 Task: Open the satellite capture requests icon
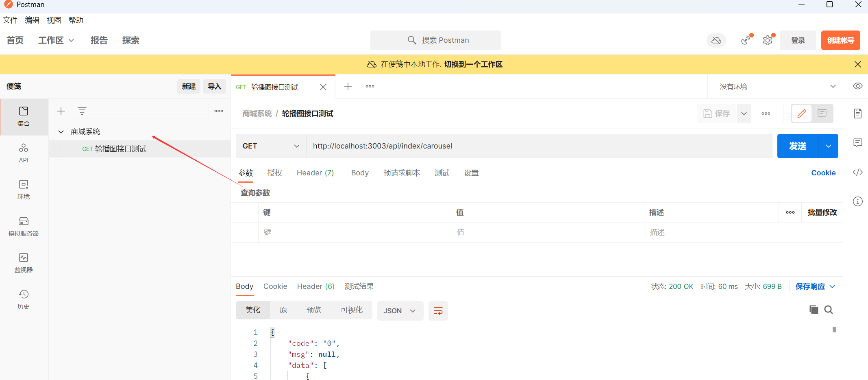coord(746,40)
